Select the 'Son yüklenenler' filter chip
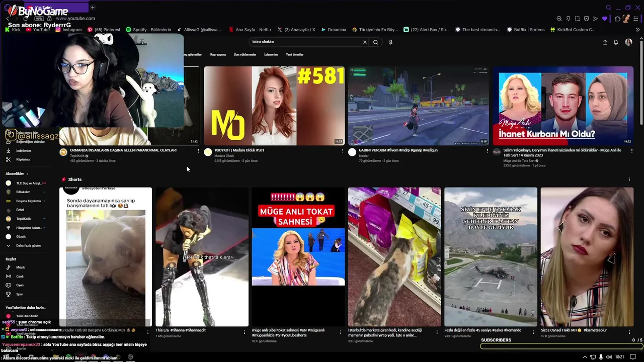644x362 pixels. [245, 54]
